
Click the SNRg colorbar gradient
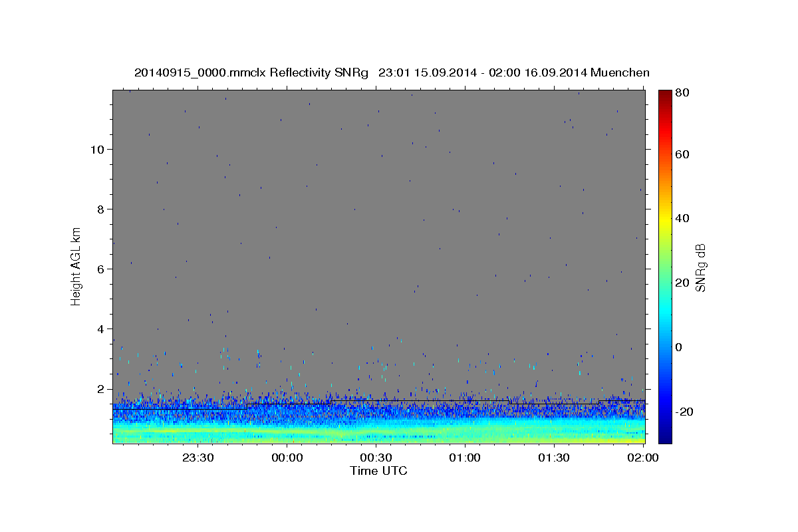click(x=665, y=267)
